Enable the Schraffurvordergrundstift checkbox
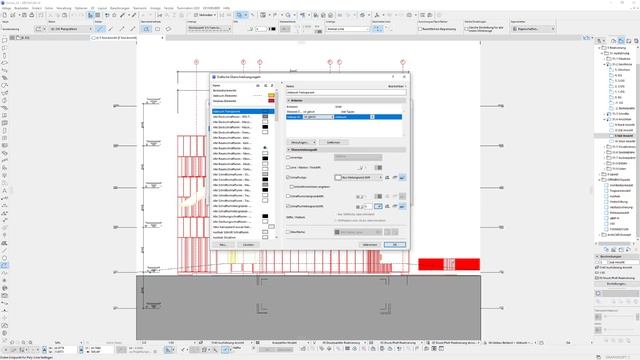The height and width of the screenshot is (360, 640). [x=288, y=196]
